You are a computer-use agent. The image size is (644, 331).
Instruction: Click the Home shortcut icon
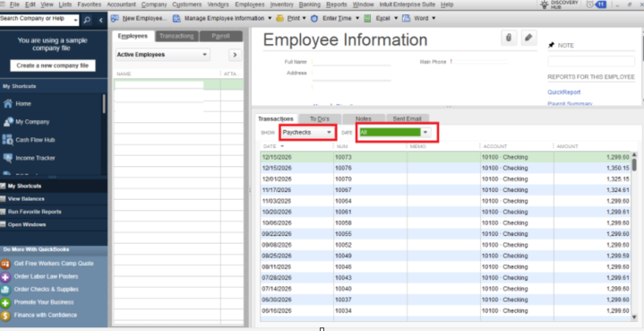tap(8, 104)
